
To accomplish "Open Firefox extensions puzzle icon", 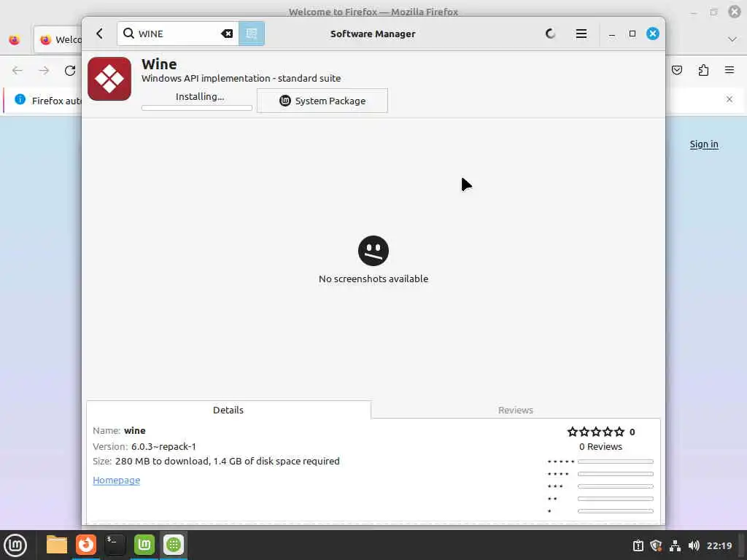I will tap(703, 71).
